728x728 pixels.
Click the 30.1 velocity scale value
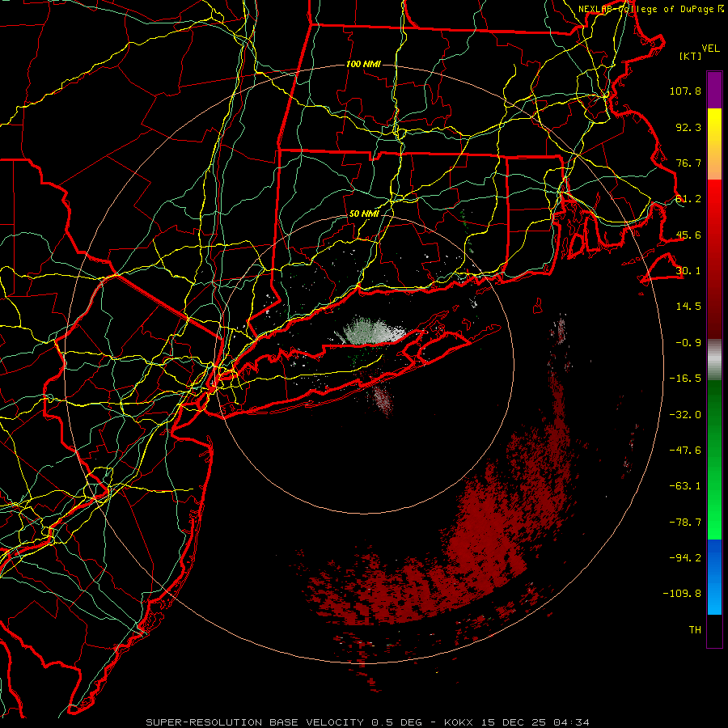tap(688, 271)
